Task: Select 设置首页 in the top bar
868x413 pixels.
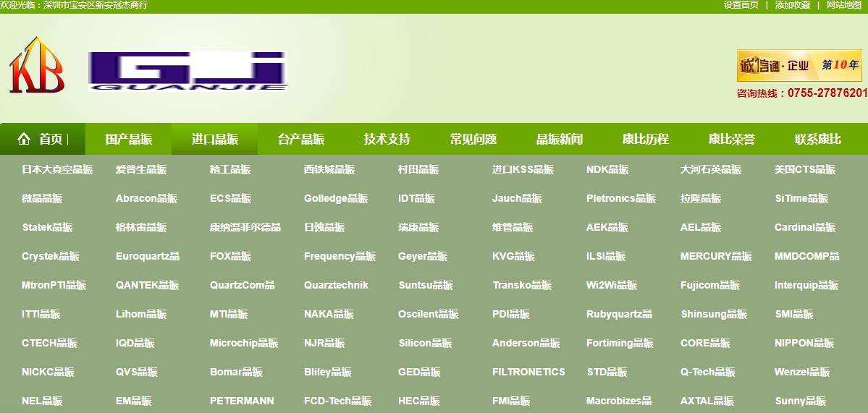Action: click(741, 5)
